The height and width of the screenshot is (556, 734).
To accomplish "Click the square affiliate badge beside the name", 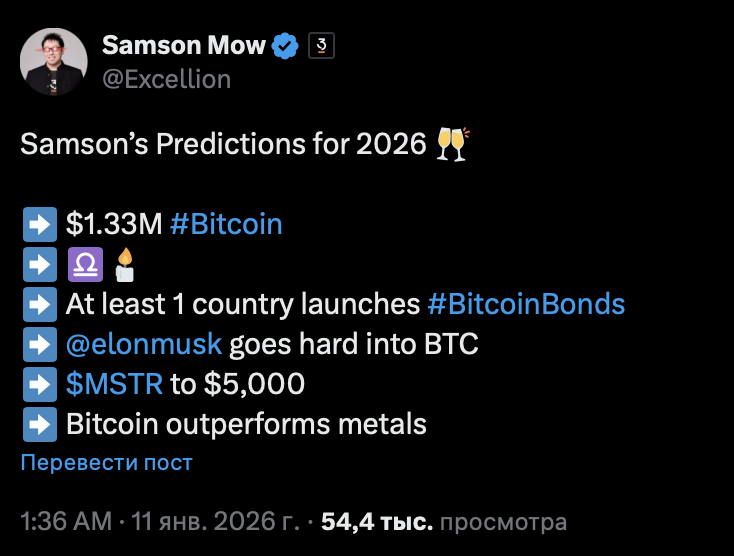I will click(x=319, y=45).
